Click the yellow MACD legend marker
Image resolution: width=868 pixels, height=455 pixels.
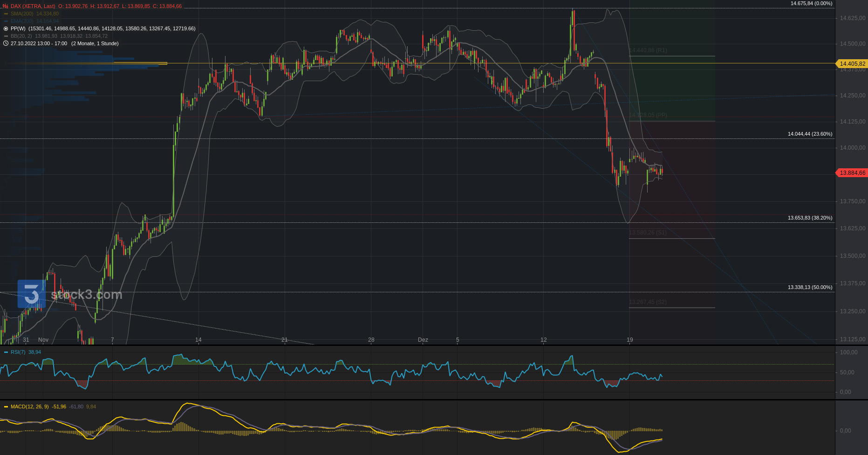click(6, 407)
